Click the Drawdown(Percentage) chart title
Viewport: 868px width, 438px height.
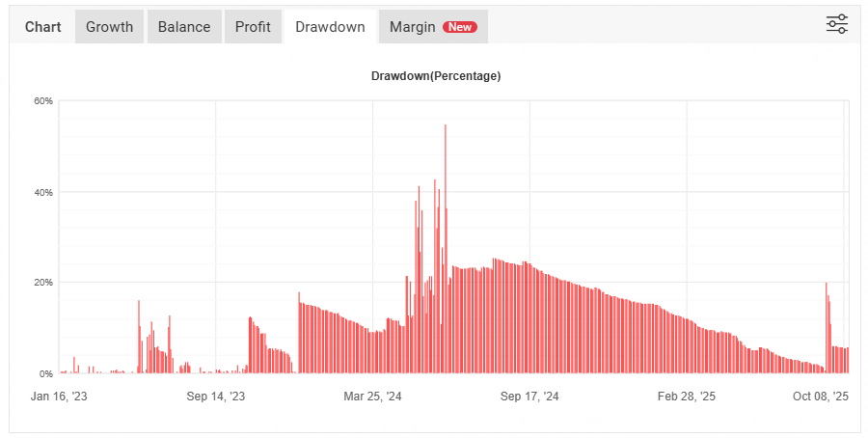point(436,76)
